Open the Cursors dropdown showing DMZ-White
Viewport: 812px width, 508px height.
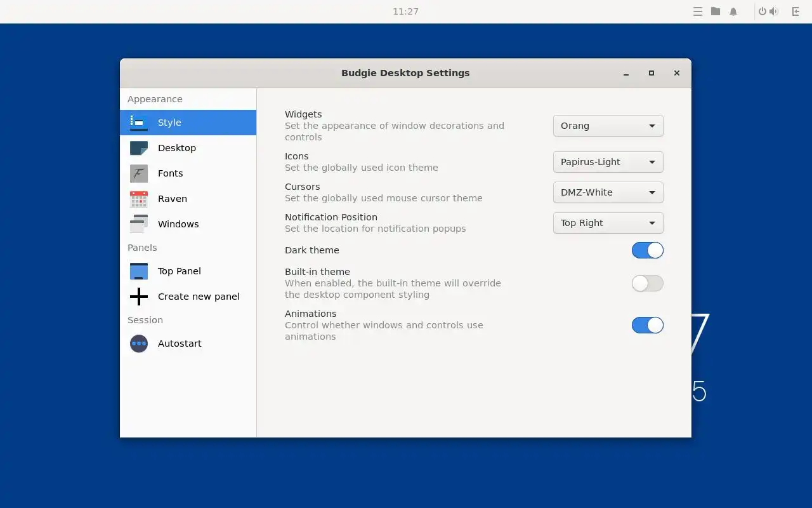[x=608, y=192]
